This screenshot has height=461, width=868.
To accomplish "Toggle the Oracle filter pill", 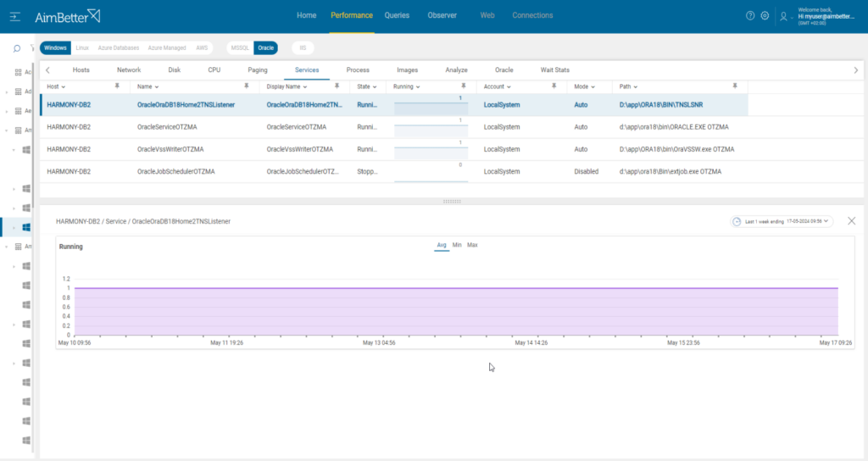I will point(265,48).
